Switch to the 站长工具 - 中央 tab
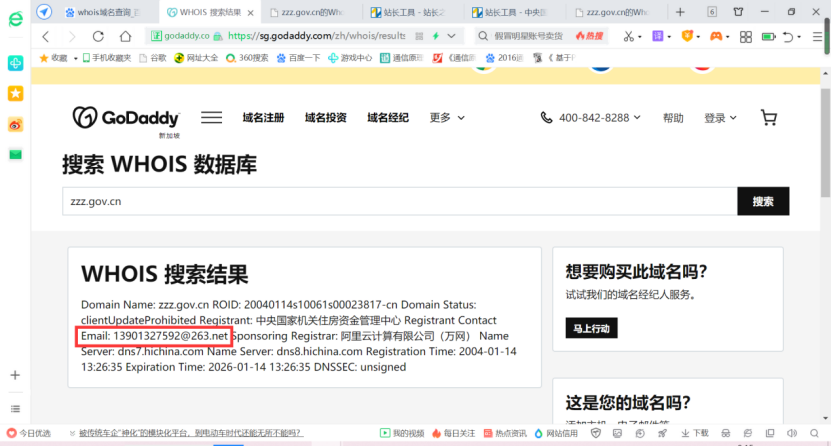Image resolution: width=831 pixels, height=446 pixels. click(x=515, y=12)
